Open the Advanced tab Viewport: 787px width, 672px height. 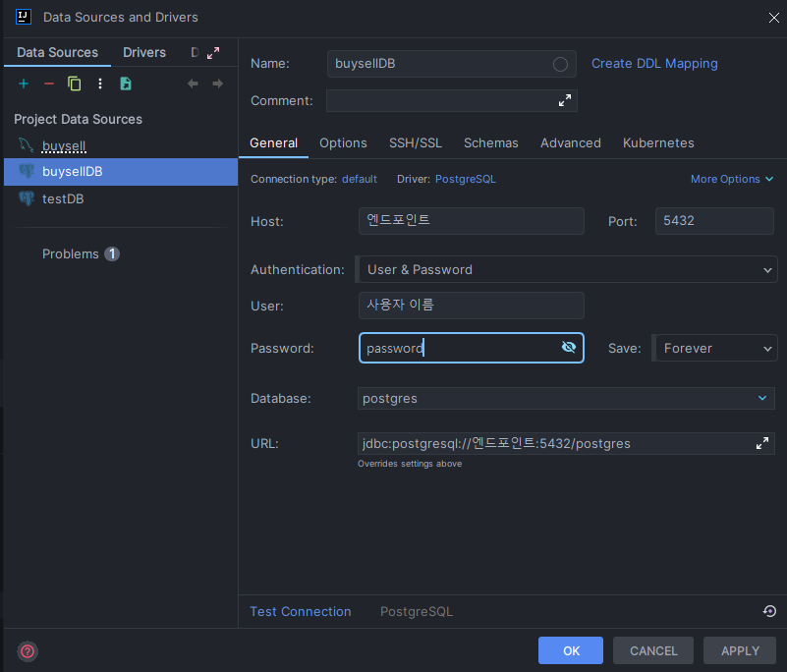click(571, 143)
